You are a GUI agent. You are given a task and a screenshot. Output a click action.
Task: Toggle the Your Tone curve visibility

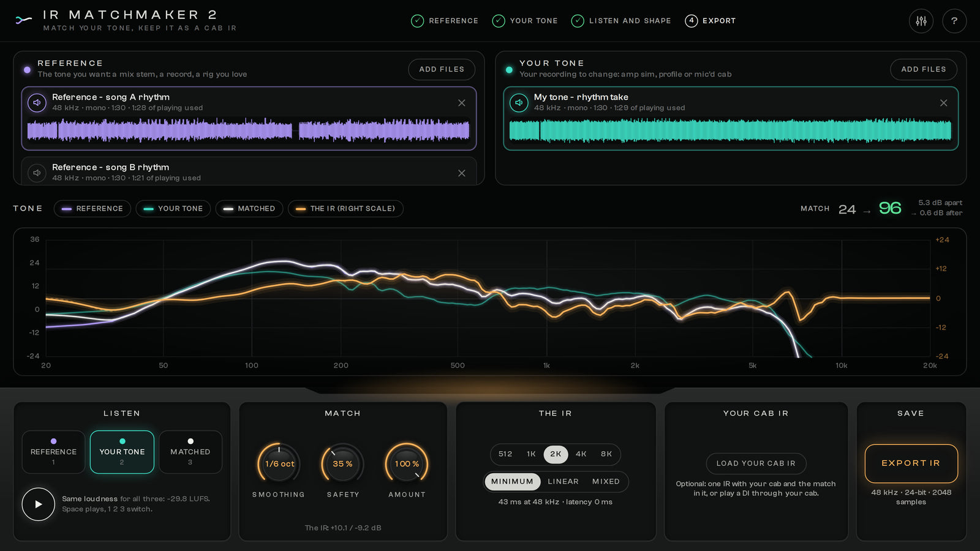(x=173, y=209)
